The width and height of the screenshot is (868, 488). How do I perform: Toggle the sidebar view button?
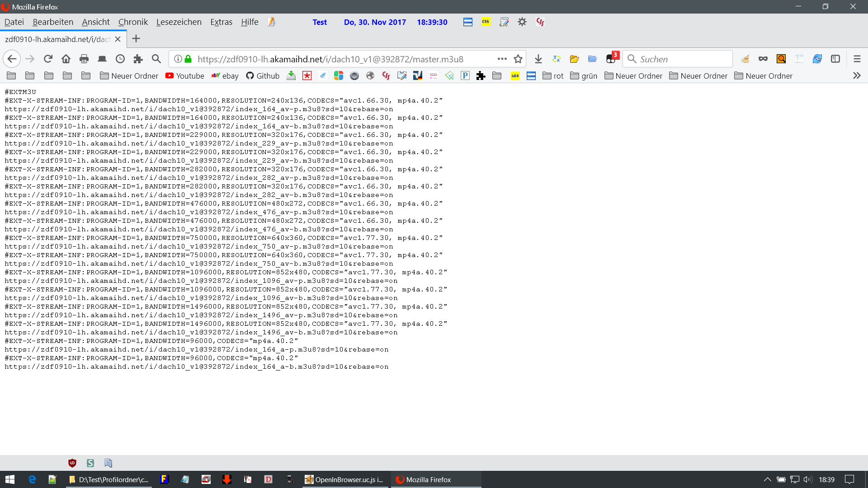835,59
